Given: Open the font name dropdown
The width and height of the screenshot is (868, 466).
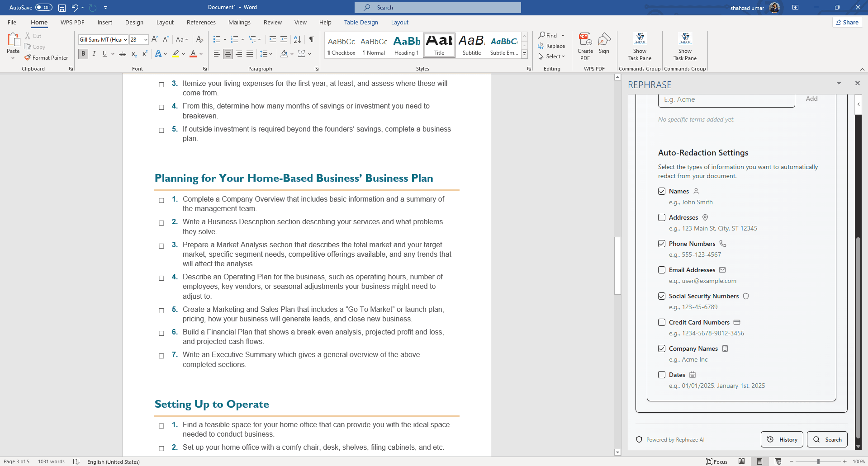Looking at the screenshot, I should 125,40.
